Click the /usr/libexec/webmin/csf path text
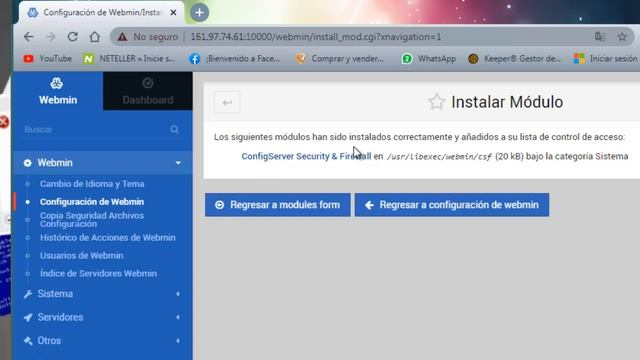 coord(439,157)
